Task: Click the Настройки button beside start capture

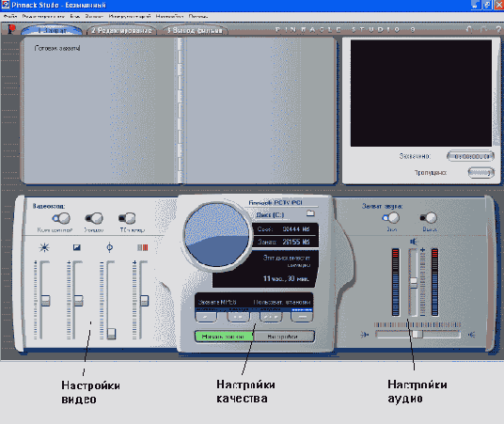Action: 283,337
